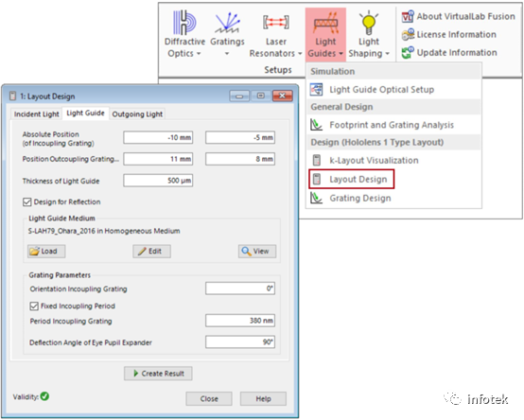Click the Light Guide Optical Setup icon
The width and height of the screenshot is (524, 420).
[316, 89]
